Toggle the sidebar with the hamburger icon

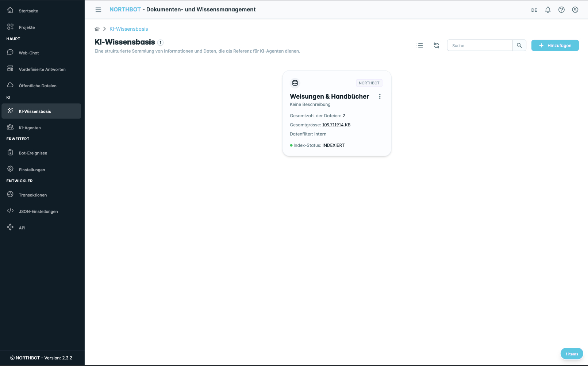[x=98, y=9]
